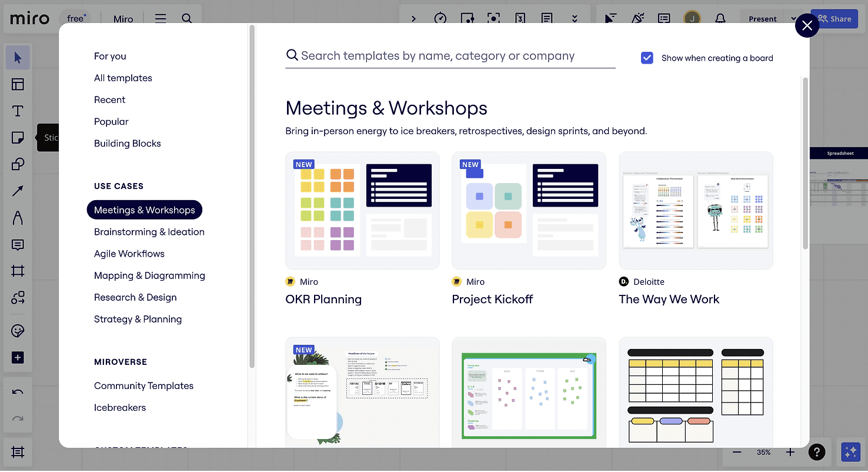868x472 pixels.
Task: Open diagramming shapes tool icon
Action: [x=18, y=298]
